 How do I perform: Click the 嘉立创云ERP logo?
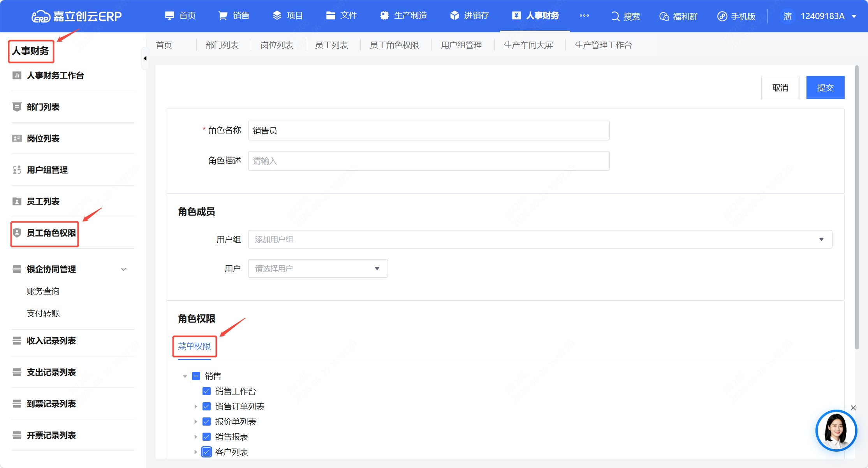[x=76, y=16]
